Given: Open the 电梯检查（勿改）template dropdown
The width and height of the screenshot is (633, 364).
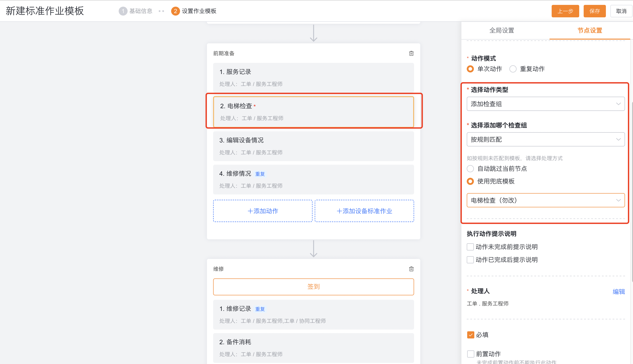Looking at the screenshot, I should [x=545, y=200].
